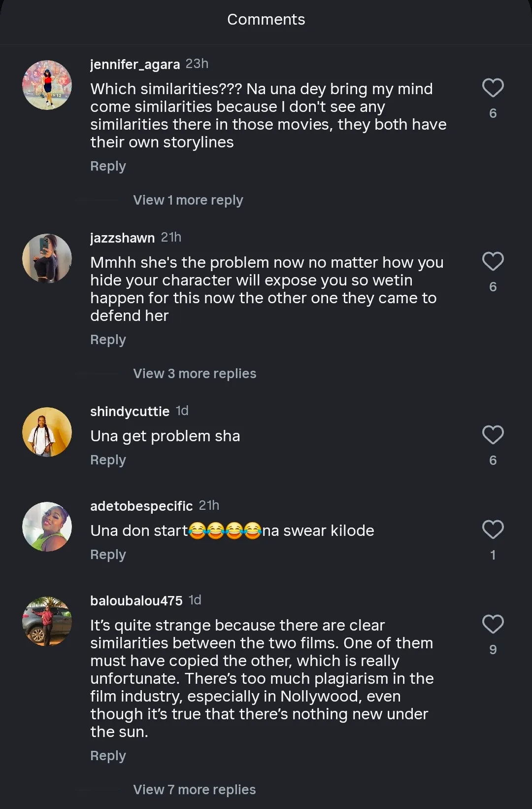Open baloubalou475's profile picture
Screen dimensions: 532x809
point(47,621)
